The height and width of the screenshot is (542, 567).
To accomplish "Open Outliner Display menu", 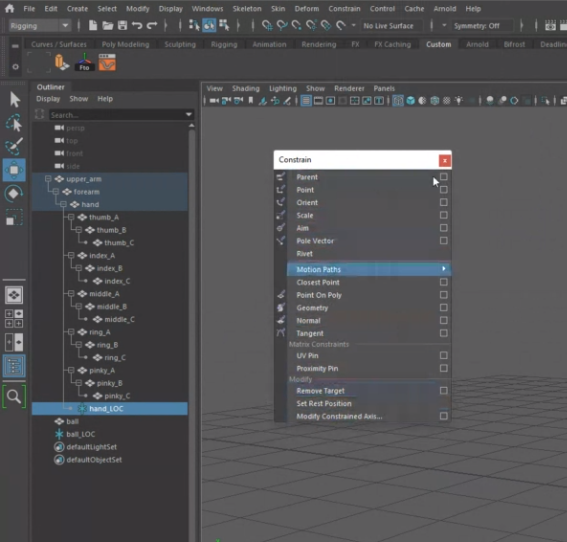I will pos(48,99).
